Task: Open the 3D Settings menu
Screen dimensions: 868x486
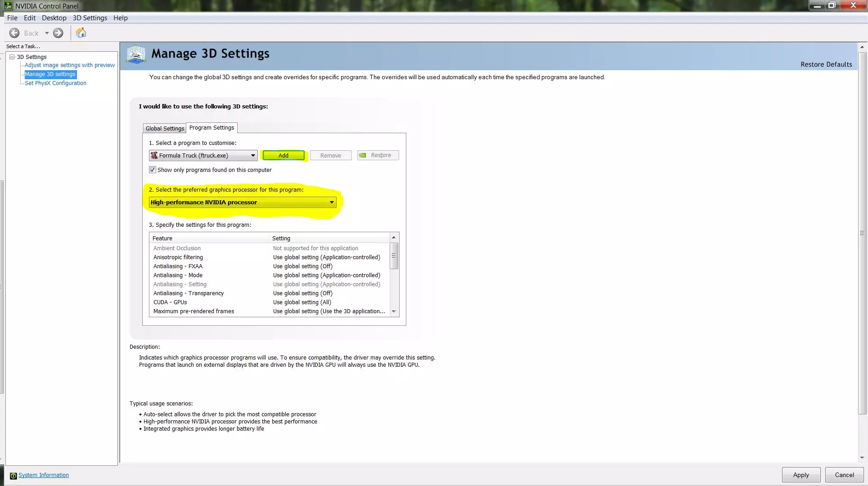Action: pos(90,18)
